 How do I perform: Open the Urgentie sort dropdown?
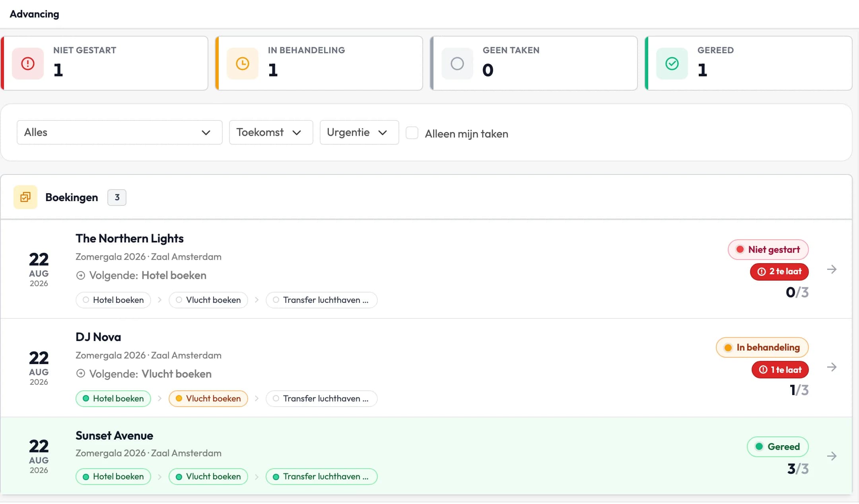pyautogui.click(x=360, y=132)
